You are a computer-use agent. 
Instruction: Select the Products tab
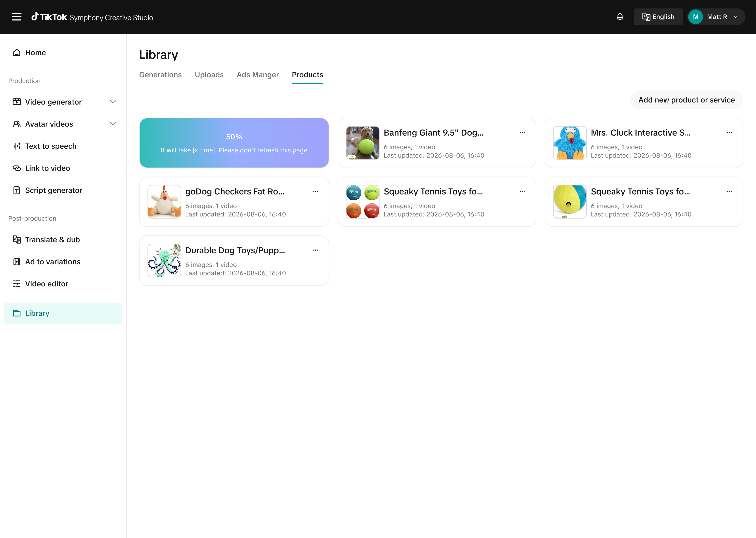pos(307,75)
